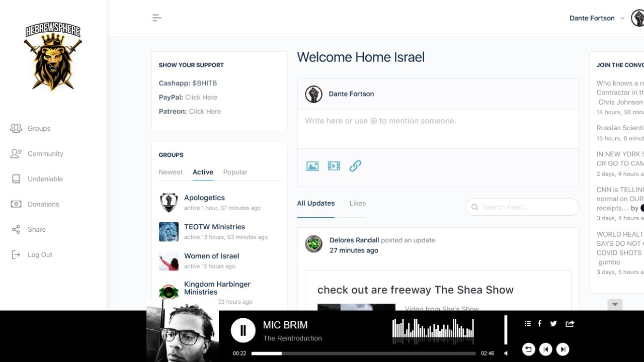This screenshot has width=644, height=362.
Task: Open the music player playlist icon
Action: [x=527, y=324]
